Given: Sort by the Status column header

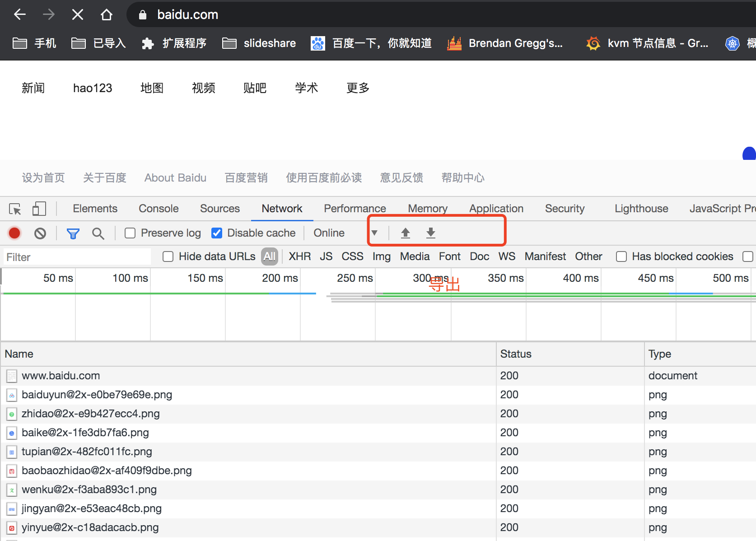Looking at the screenshot, I should (x=570, y=354).
